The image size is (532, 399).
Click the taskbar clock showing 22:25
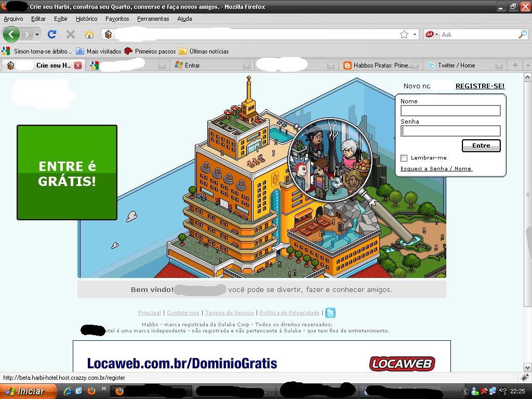pos(517,392)
